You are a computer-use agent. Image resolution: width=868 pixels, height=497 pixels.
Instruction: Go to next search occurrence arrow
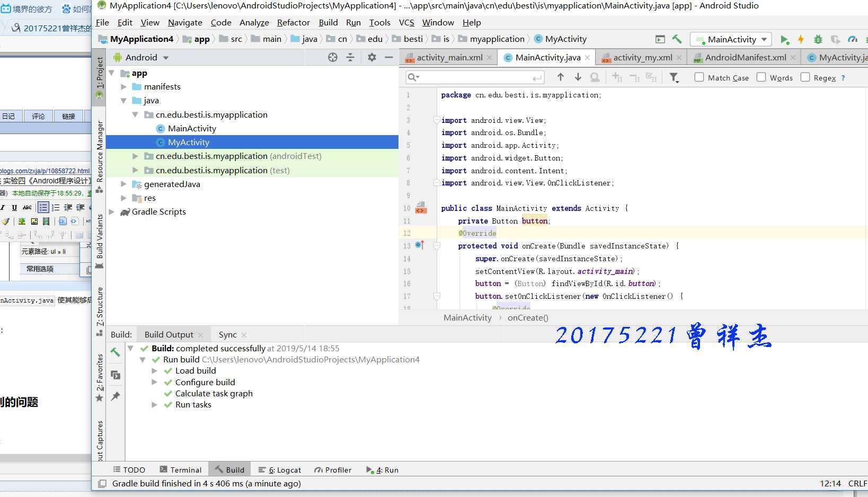[x=578, y=77]
